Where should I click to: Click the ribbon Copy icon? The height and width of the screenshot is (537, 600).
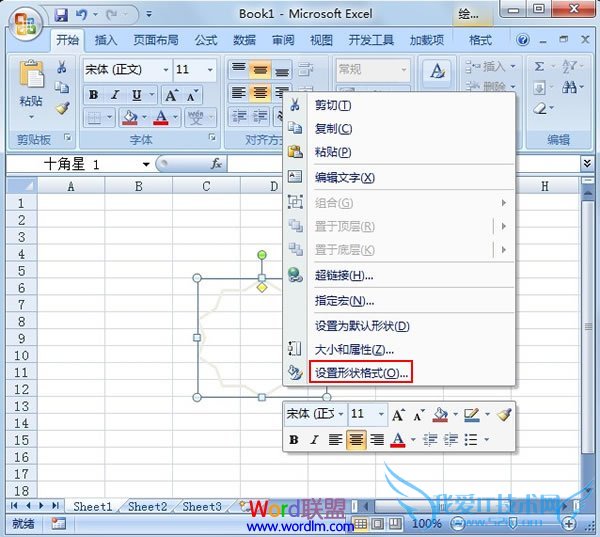(62, 88)
